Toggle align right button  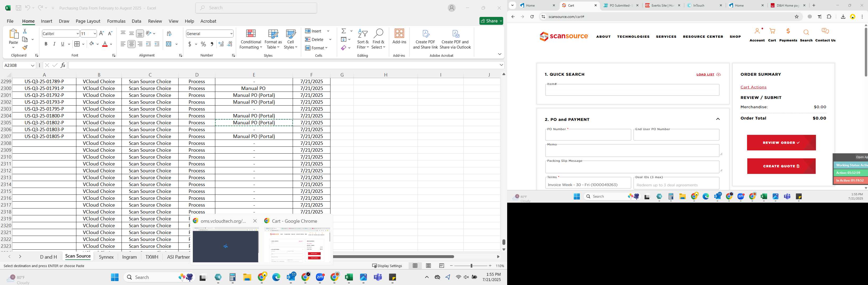pyautogui.click(x=140, y=44)
